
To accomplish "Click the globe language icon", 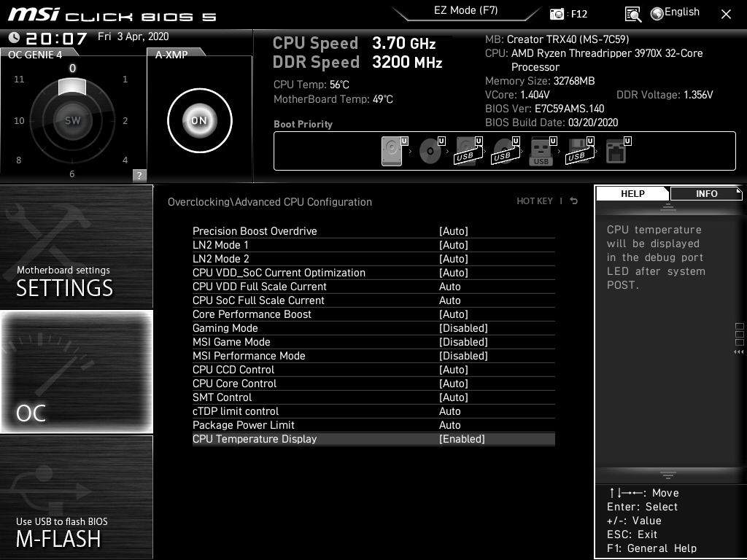I will tap(657, 14).
